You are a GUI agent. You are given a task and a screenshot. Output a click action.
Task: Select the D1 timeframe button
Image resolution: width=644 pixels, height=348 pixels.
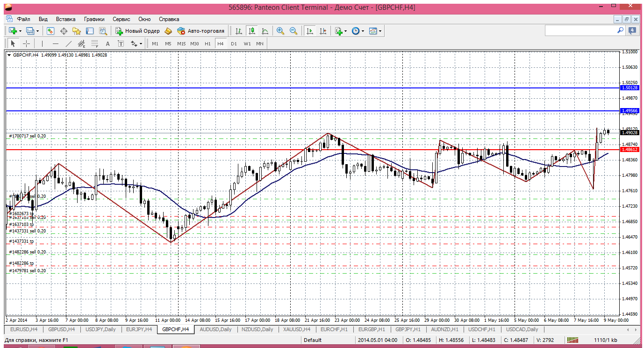tap(234, 43)
